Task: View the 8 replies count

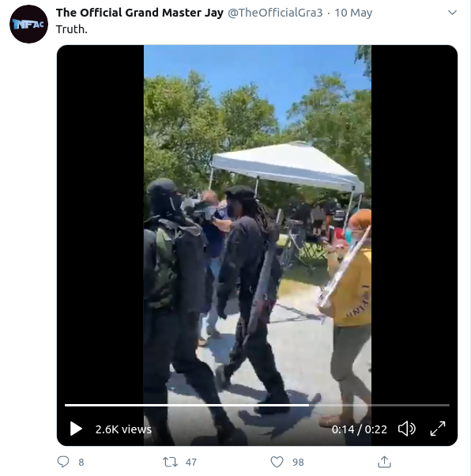Action: [81, 462]
